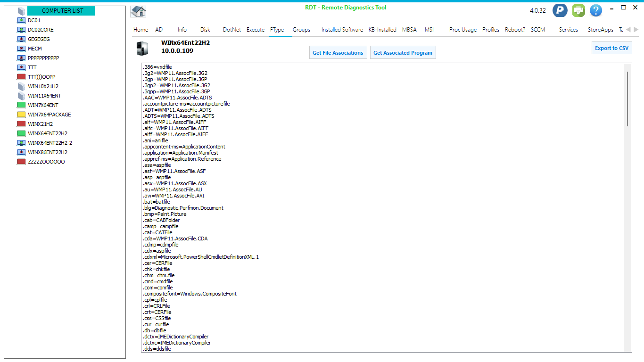Open the Services tab
The height and width of the screenshot is (362, 644).
click(569, 30)
